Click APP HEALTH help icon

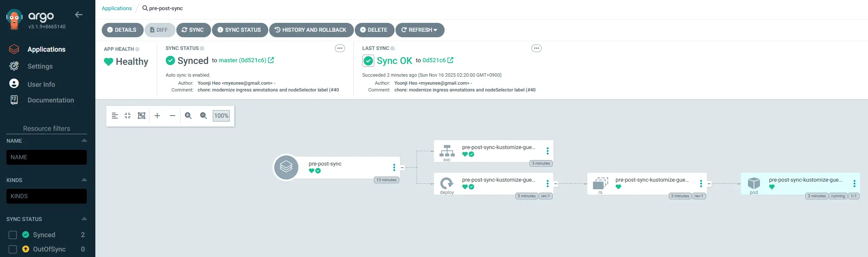point(137,49)
